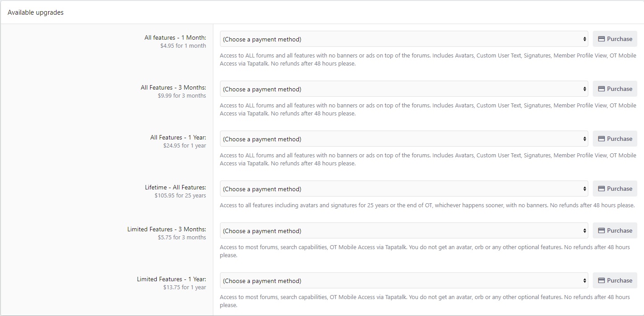Viewport: 644px width, 316px height.
Task: Open payment method dropdown for All features - 1 Month
Action: point(404,39)
